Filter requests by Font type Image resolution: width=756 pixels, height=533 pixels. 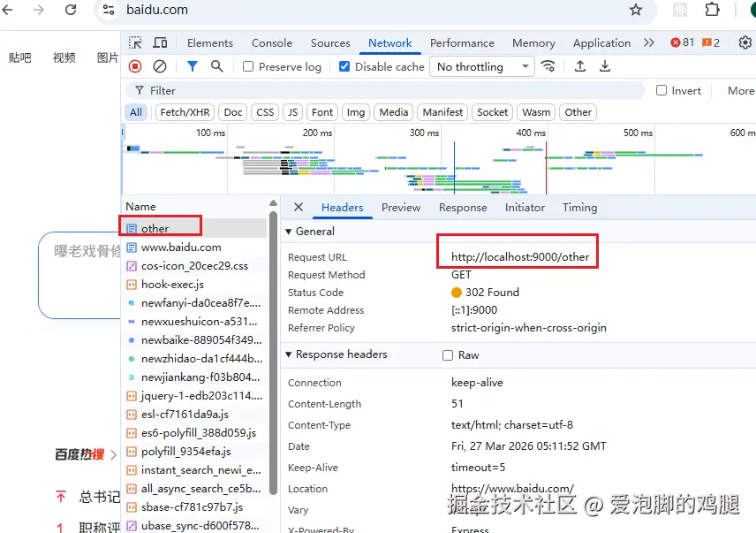tap(322, 112)
